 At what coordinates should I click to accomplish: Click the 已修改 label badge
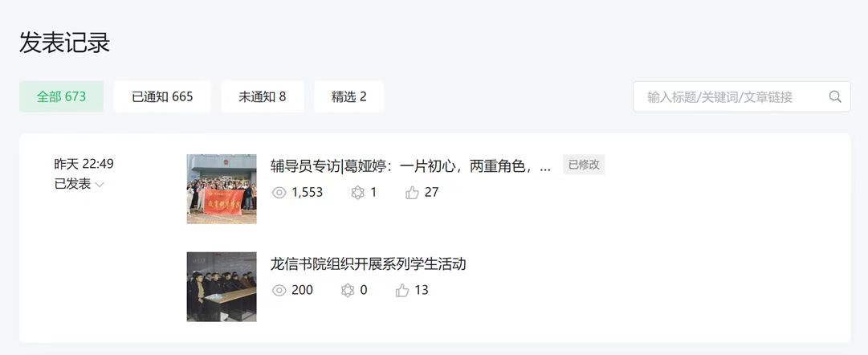pos(584,165)
